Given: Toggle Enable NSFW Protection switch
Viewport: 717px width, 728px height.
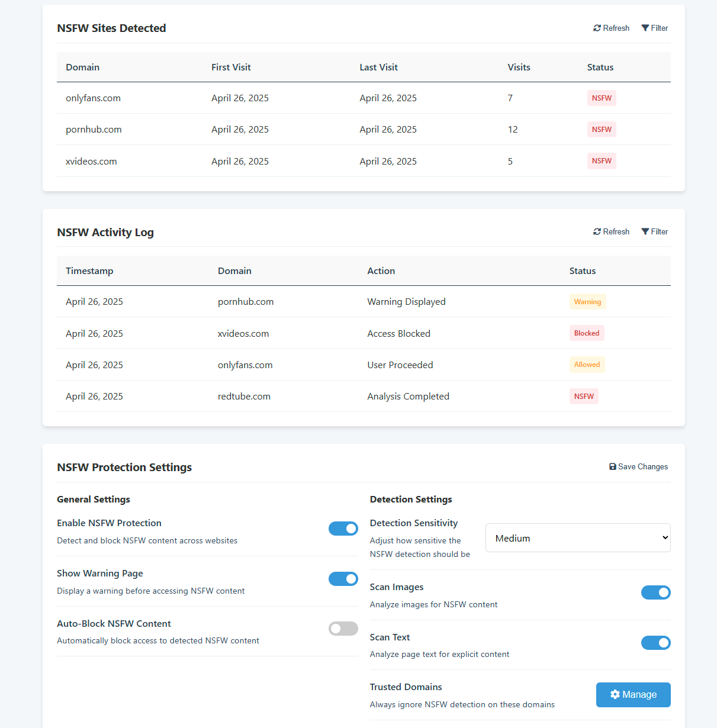Looking at the screenshot, I should (343, 529).
